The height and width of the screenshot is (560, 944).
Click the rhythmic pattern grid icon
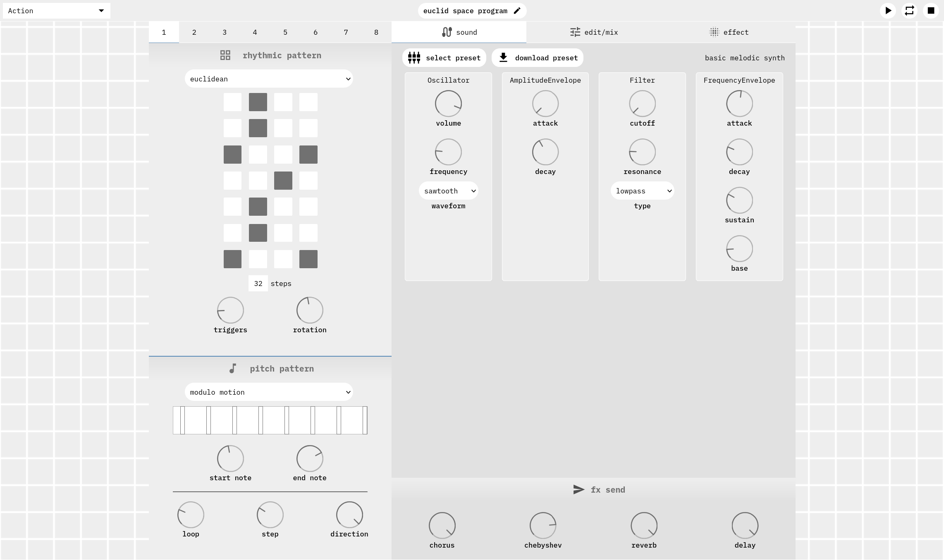coord(225,55)
